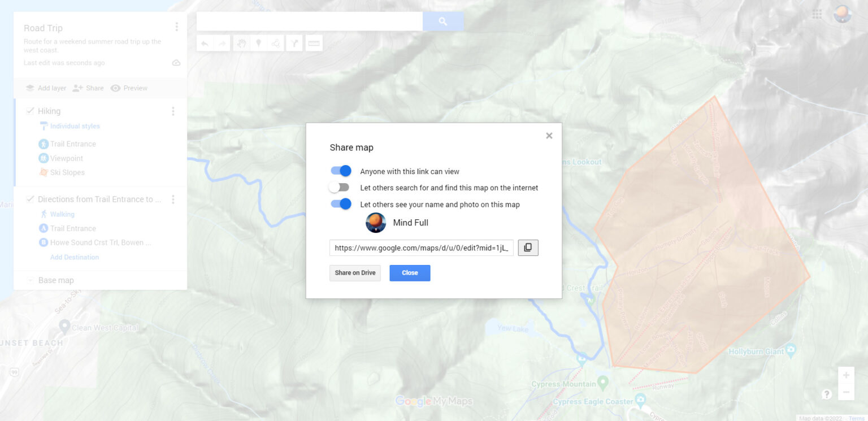Uncheck the Hiking layer checkbox
Screen dimensions: 868x421
(31, 111)
